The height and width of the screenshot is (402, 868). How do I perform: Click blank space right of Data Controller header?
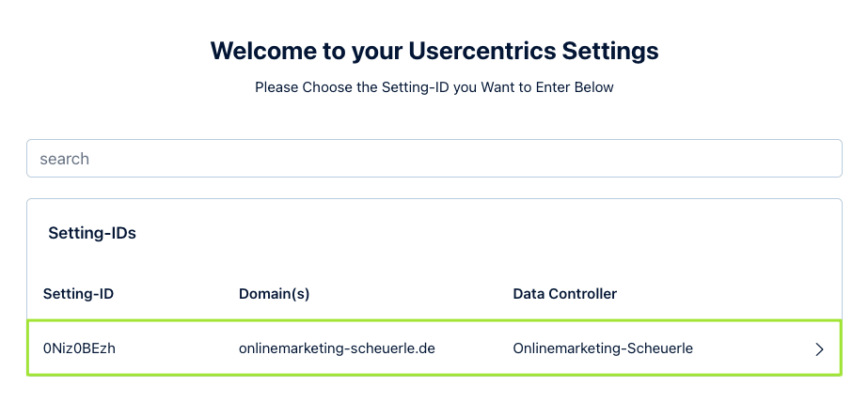point(724,294)
